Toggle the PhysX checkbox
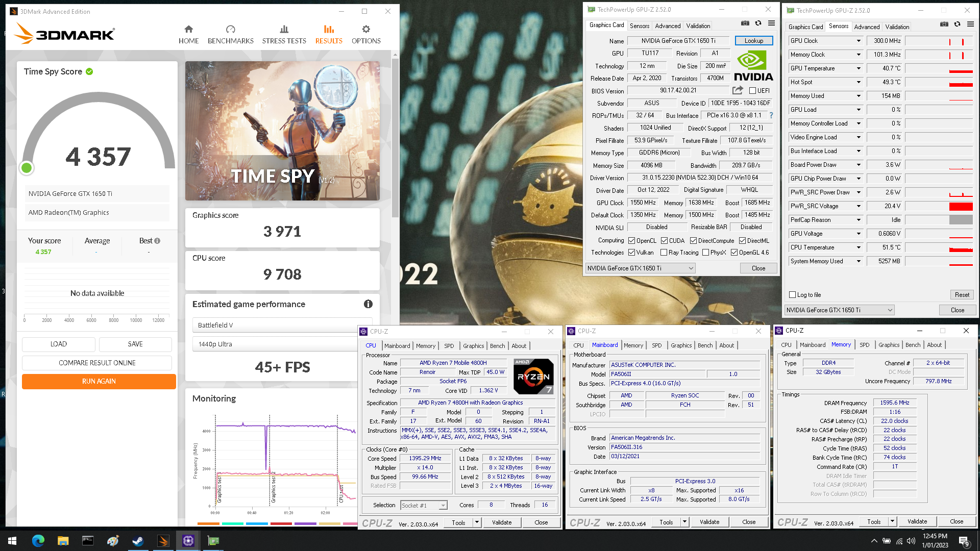 705,253
